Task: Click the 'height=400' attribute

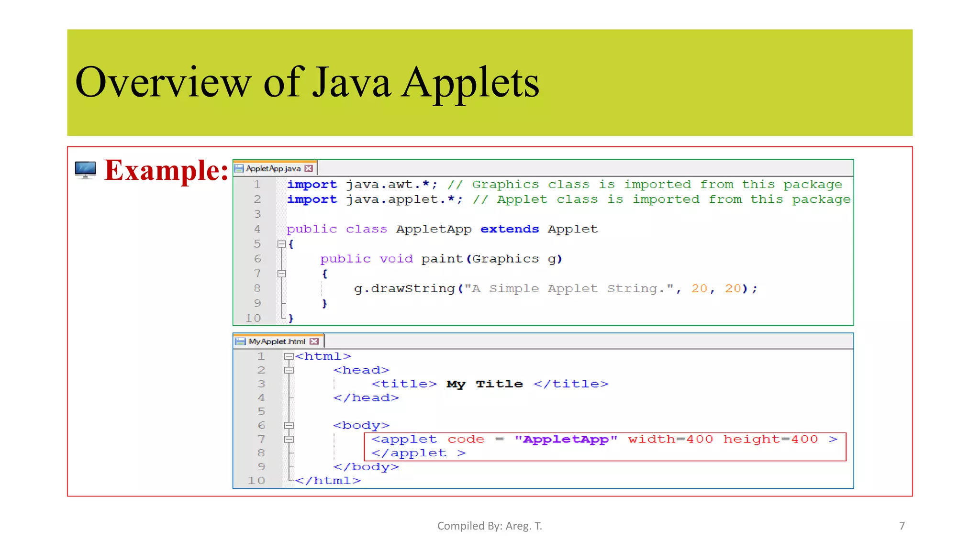Action: click(770, 439)
